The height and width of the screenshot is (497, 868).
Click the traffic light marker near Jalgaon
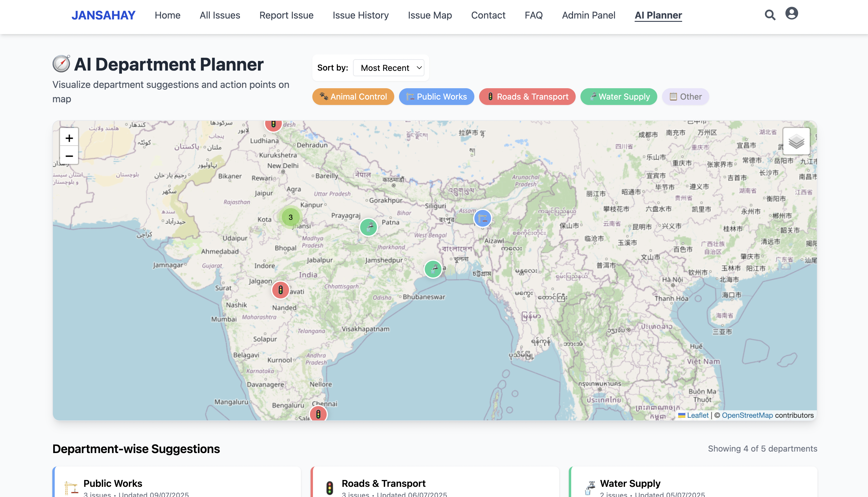(280, 290)
